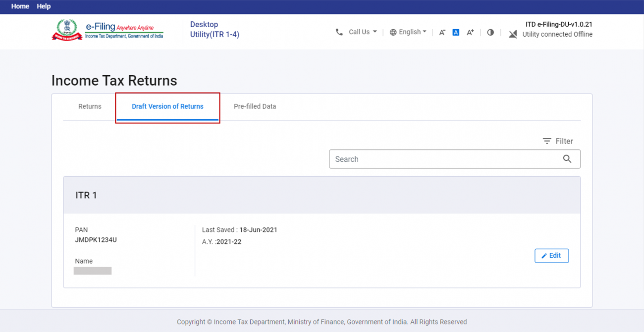This screenshot has height=332, width=644.
Task: Click the e-Filing Income Tax Department logo
Action: pyautogui.click(x=107, y=30)
